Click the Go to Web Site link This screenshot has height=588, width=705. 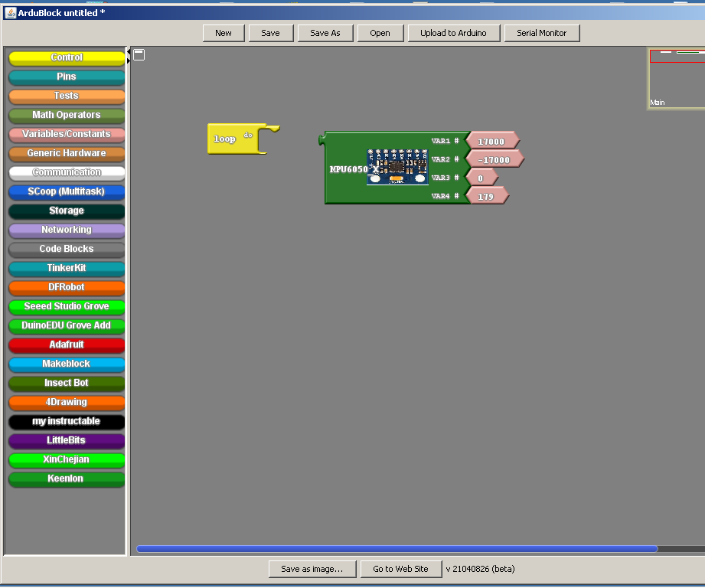[x=400, y=569]
